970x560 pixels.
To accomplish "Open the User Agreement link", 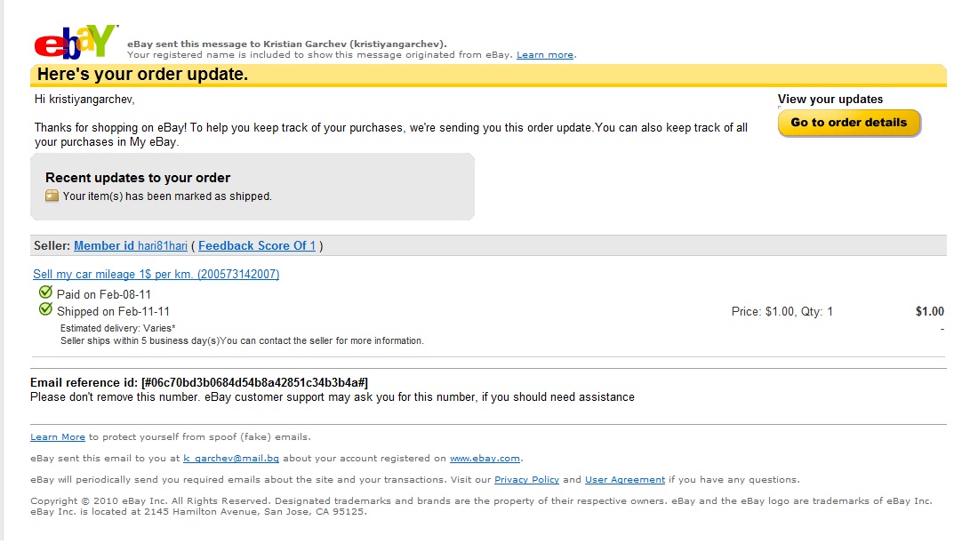I will coord(625,480).
